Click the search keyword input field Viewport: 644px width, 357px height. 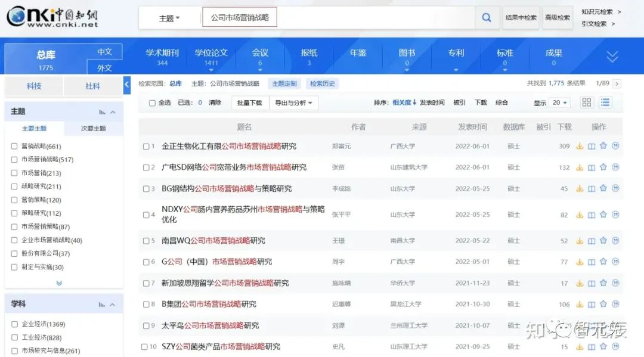click(339, 18)
